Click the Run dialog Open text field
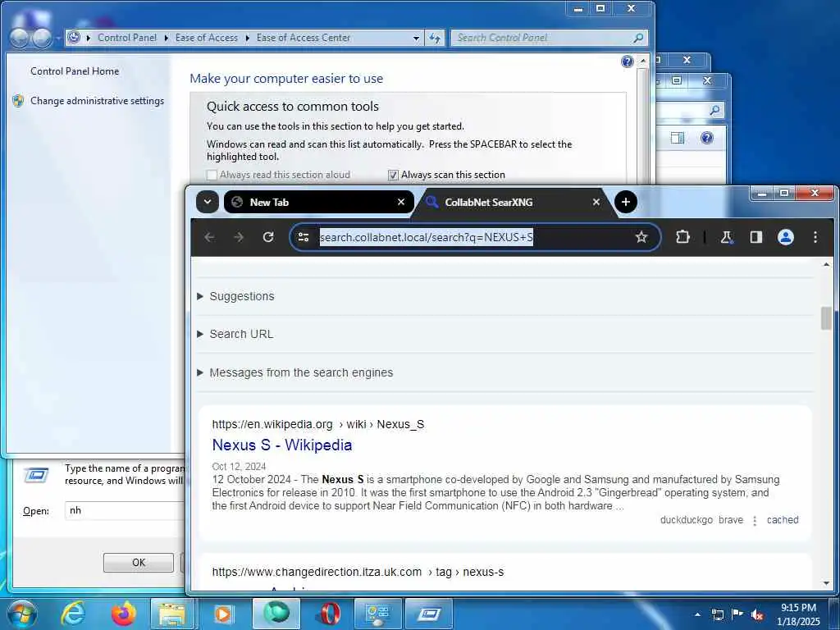 click(x=125, y=510)
